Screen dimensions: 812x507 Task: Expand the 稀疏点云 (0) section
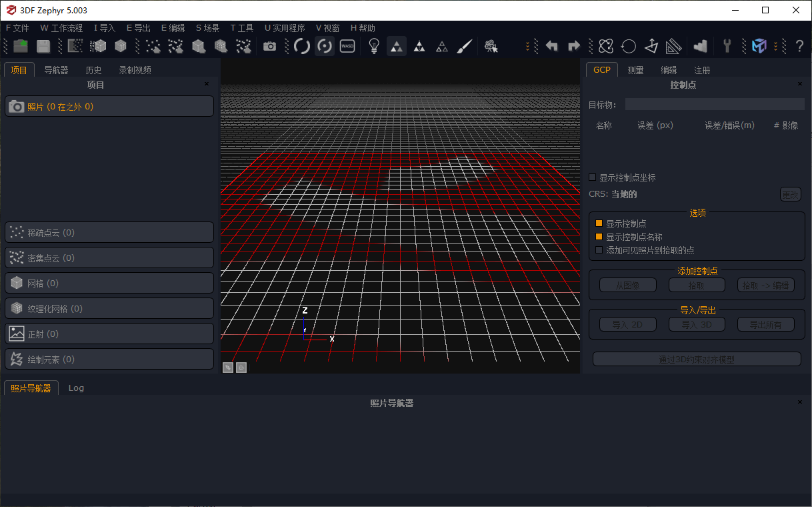coord(109,233)
